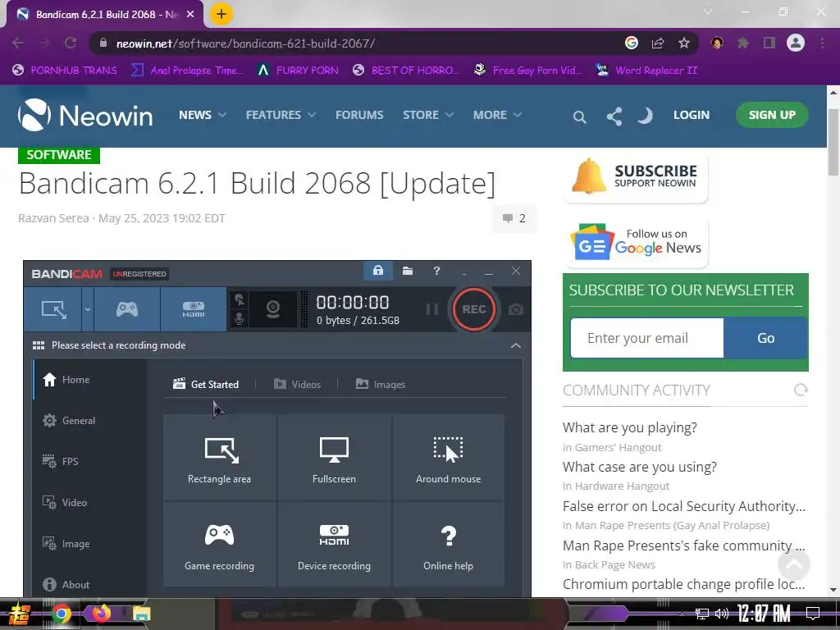Open Firefox from the taskbar
Image resolution: width=840 pixels, height=630 pixels.
pyautogui.click(x=101, y=613)
